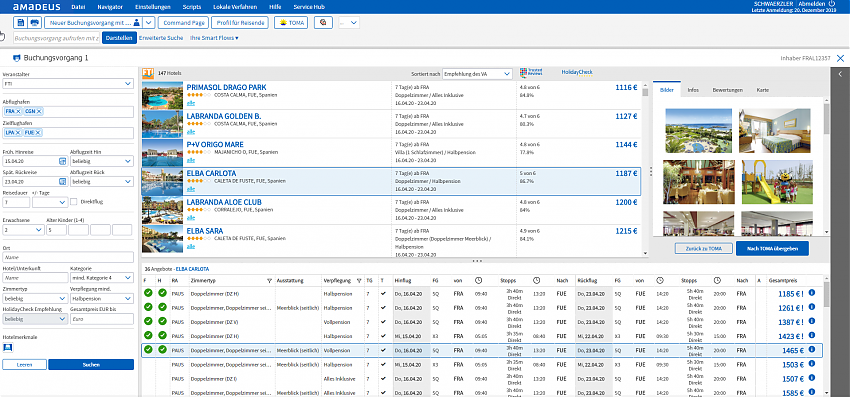Click the Leeren button
The width and height of the screenshot is (850, 397).
(x=24, y=364)
